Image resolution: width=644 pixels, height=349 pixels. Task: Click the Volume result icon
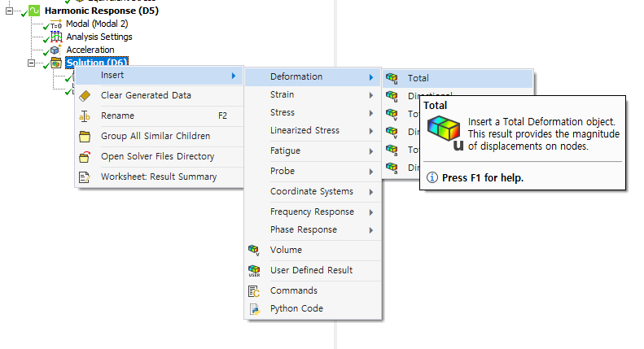254,250
